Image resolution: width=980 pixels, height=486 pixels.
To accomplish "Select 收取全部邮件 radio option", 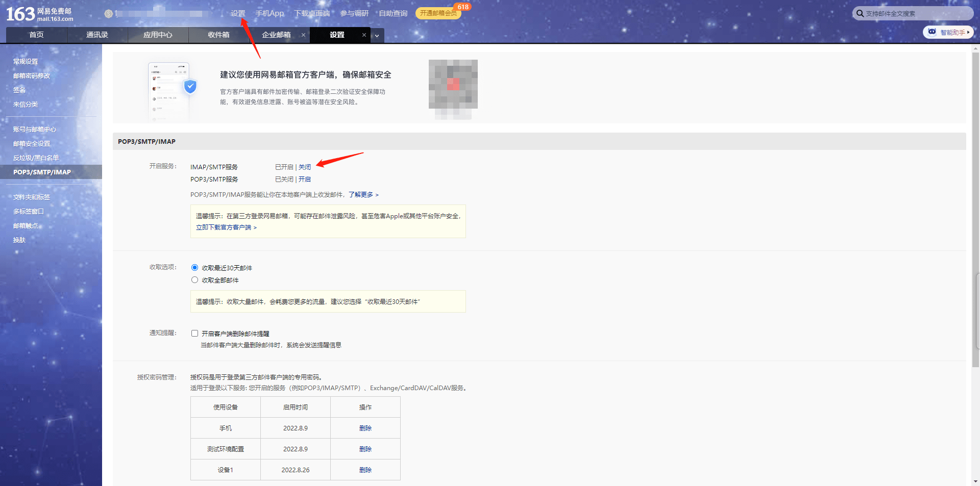I will pyautogui.click(x=194, y=280).
